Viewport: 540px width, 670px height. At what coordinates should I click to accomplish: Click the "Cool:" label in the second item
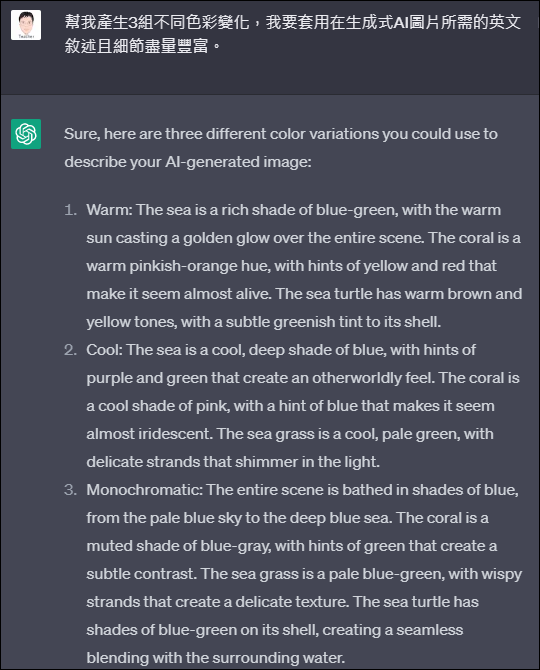tap(104, 350)
